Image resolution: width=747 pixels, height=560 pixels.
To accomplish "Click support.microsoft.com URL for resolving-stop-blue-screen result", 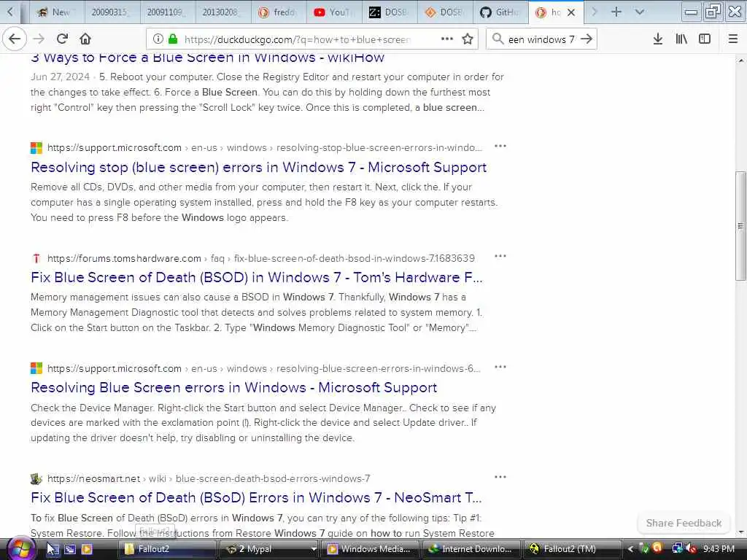I will tap(264, 147).
